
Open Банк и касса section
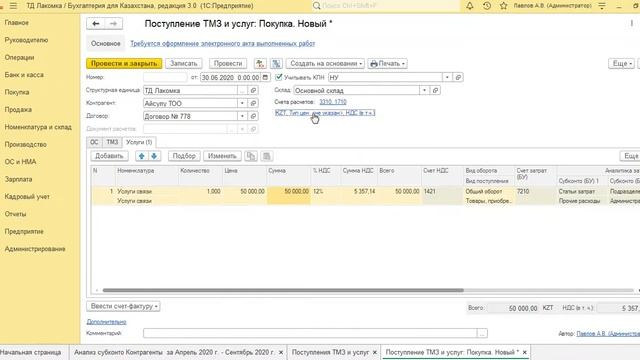[x=24, y=75]
